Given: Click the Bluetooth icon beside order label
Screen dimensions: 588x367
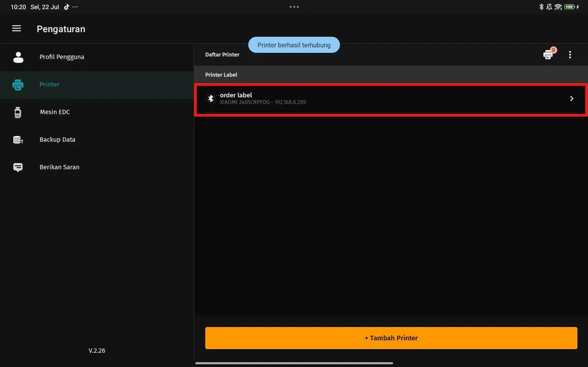Looking at the screenshot, I should coord(211,98).
